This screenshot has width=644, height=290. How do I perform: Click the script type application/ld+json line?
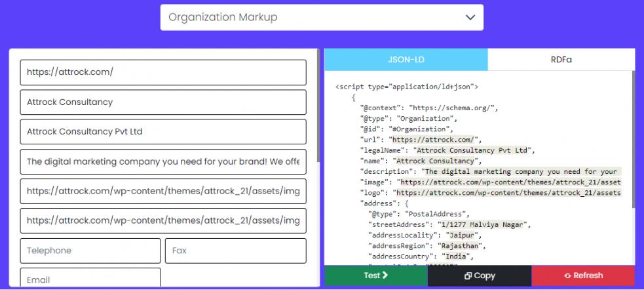tap(407, 87)
